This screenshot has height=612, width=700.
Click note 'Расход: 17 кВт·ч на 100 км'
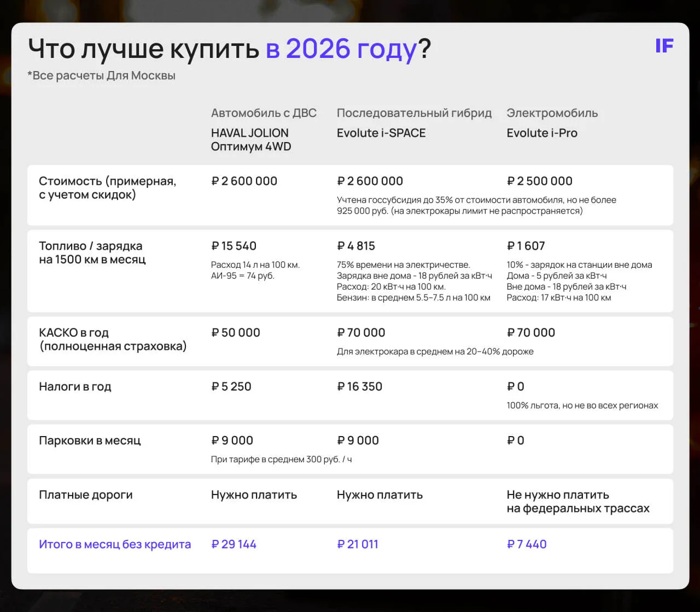(559, 298)
